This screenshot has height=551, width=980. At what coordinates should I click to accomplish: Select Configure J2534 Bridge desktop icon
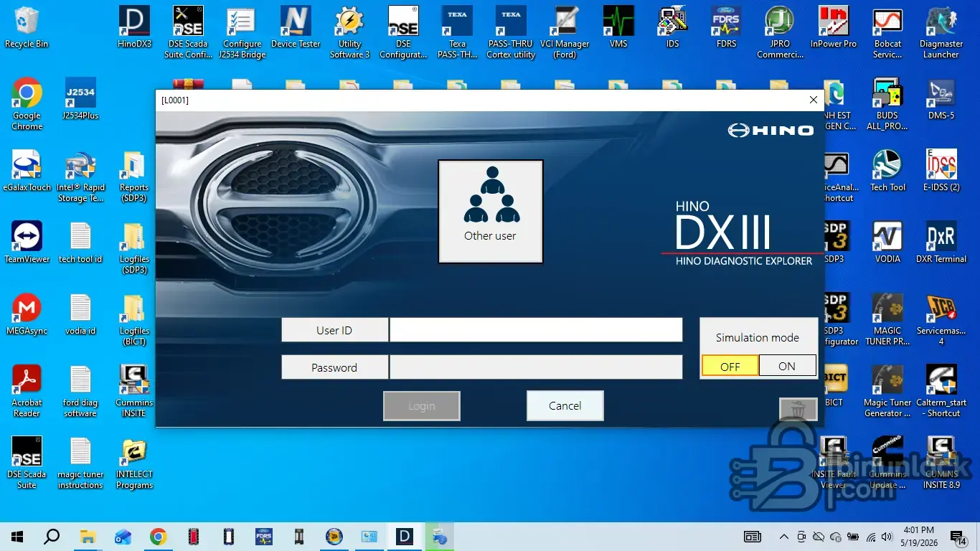coord(242,32)
